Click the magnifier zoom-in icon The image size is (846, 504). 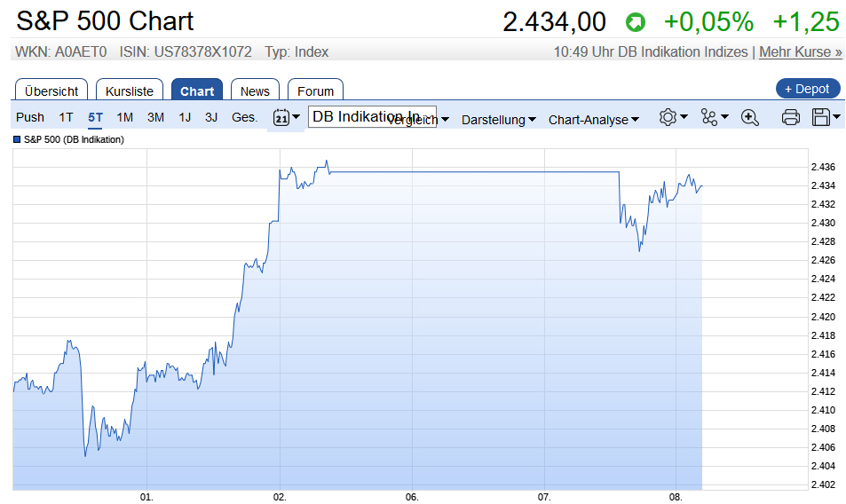click(750, 117)
